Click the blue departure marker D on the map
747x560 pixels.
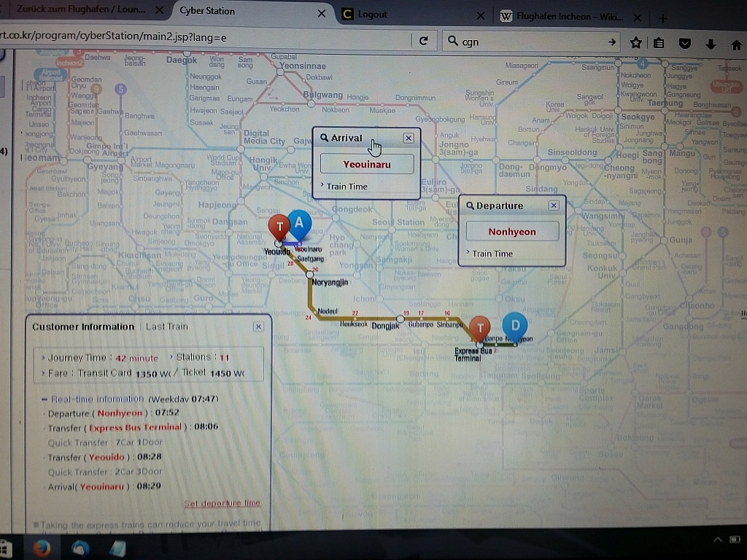(x=516, y=326)
